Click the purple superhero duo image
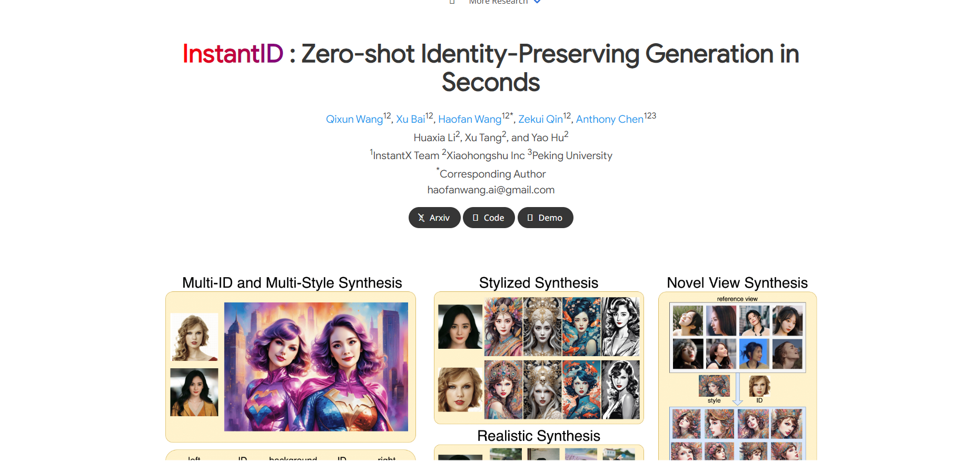Viewport: 980px width, 461px height. tap(316, 367)
